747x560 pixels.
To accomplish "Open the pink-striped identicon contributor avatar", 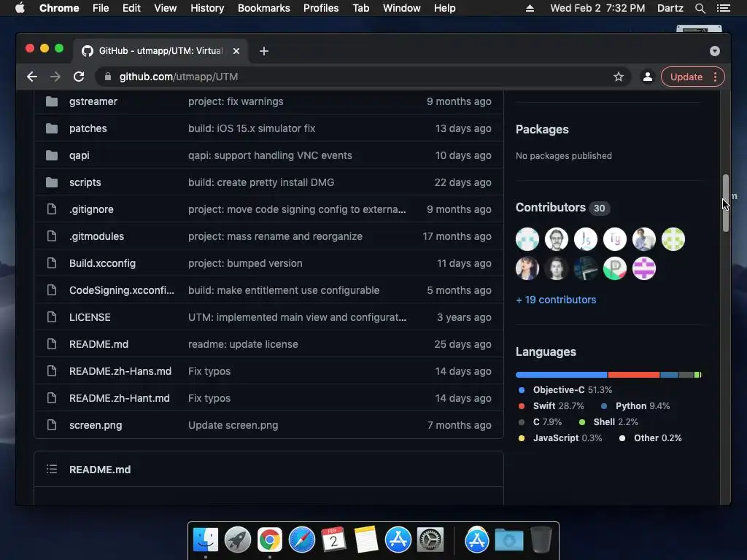I will [644, 268].
